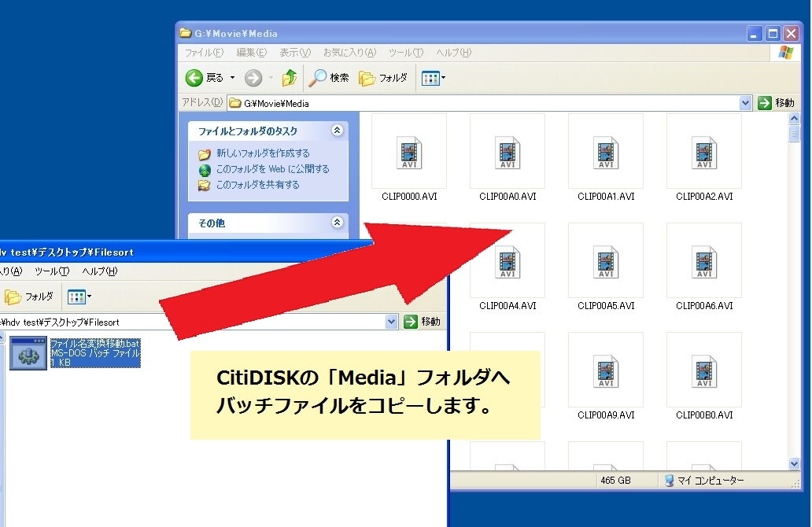Select CLIP00A6.AVI file icon
Screen dimensions: 812x527
pos(704,261)
